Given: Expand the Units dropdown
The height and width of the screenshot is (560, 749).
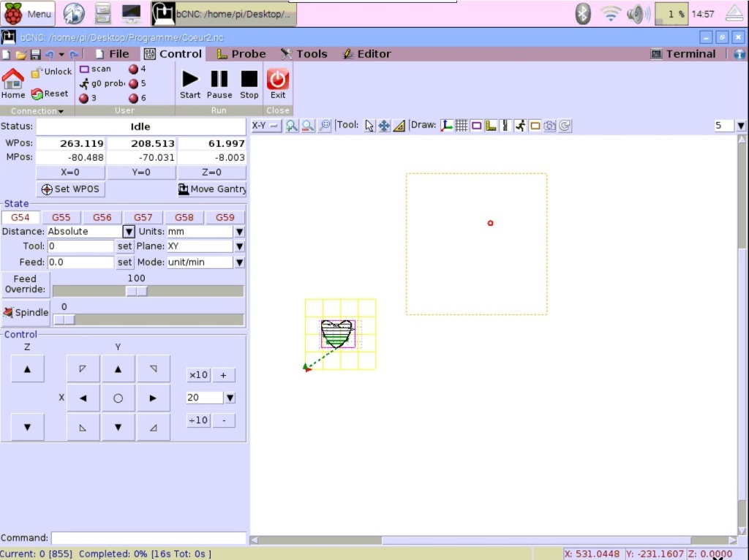Looking at the screenshot, I should (x=239, y=232).
